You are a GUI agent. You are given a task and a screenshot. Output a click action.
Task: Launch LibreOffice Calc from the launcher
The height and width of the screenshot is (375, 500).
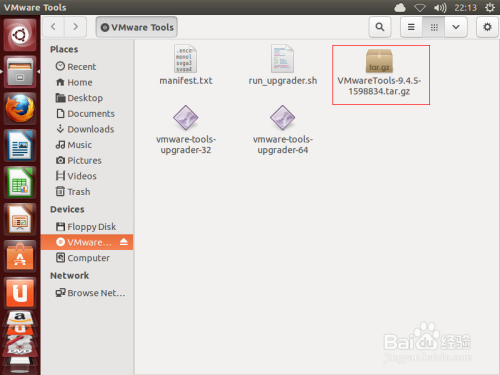click(20, 183)
